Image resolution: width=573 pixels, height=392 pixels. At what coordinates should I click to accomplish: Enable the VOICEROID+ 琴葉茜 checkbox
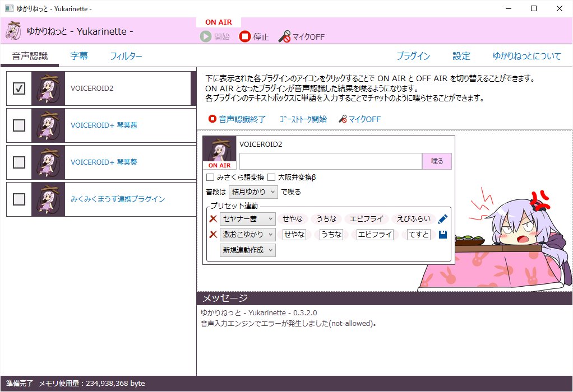(19, 125)
